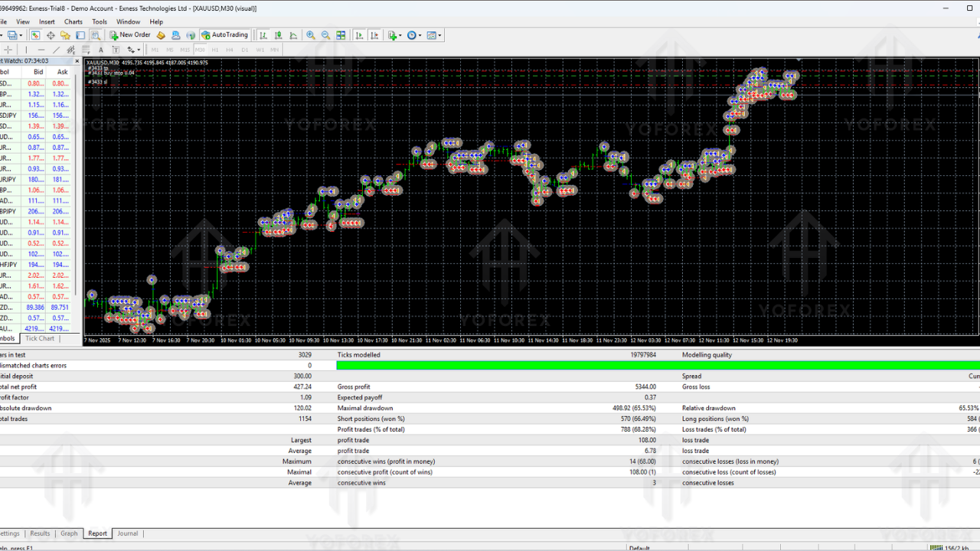Switch to the Graph tab
This screenshot has width=980, height=551.
[x=69, y=533]
